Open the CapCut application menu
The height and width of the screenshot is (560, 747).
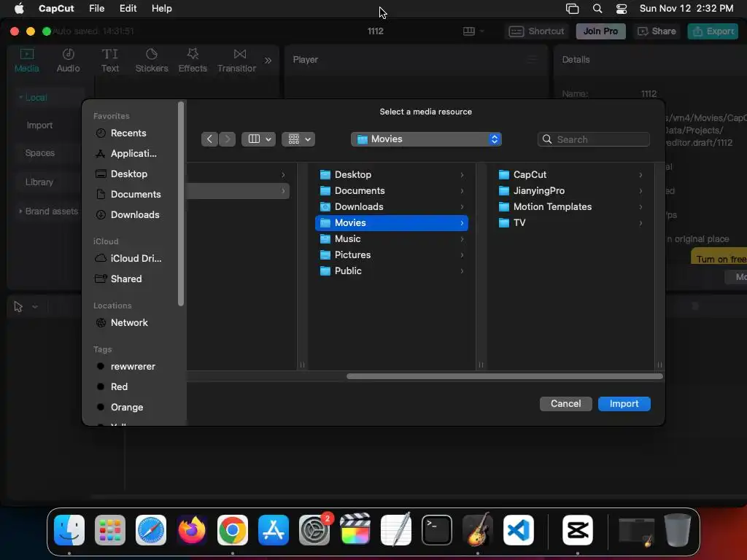pyautogui.click(x=55, y=9)
